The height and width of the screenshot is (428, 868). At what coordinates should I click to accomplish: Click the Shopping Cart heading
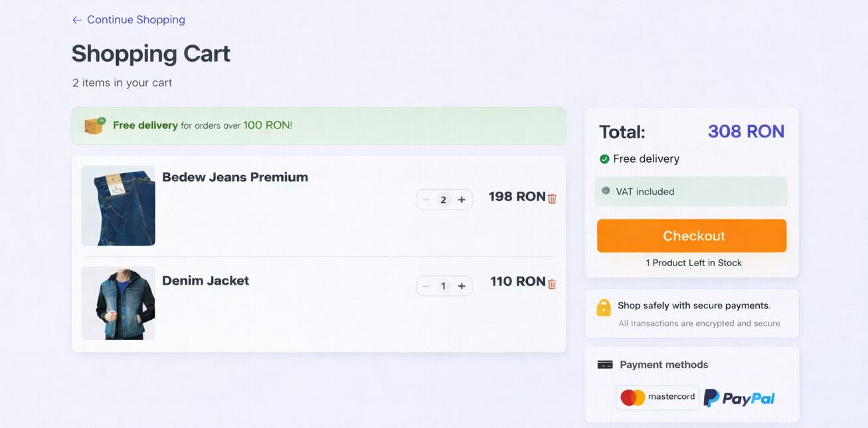151,53
